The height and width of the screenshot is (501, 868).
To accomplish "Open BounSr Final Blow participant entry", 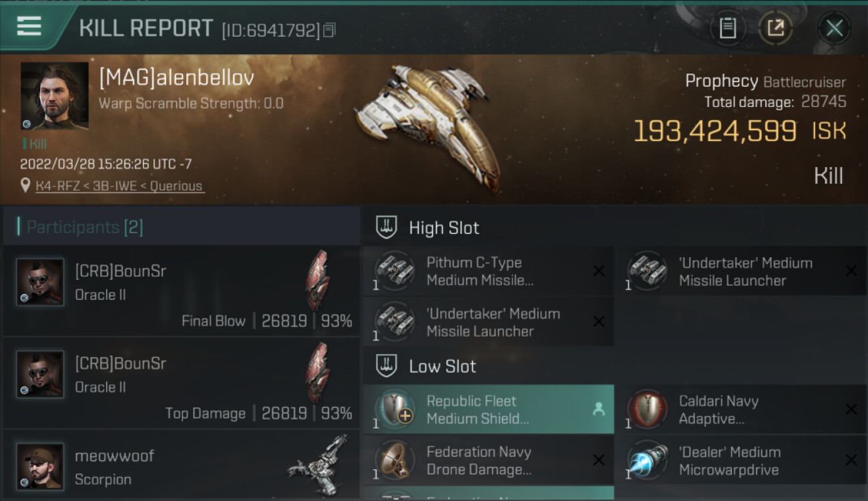I will pyautogui.click(x=182, y=291).
